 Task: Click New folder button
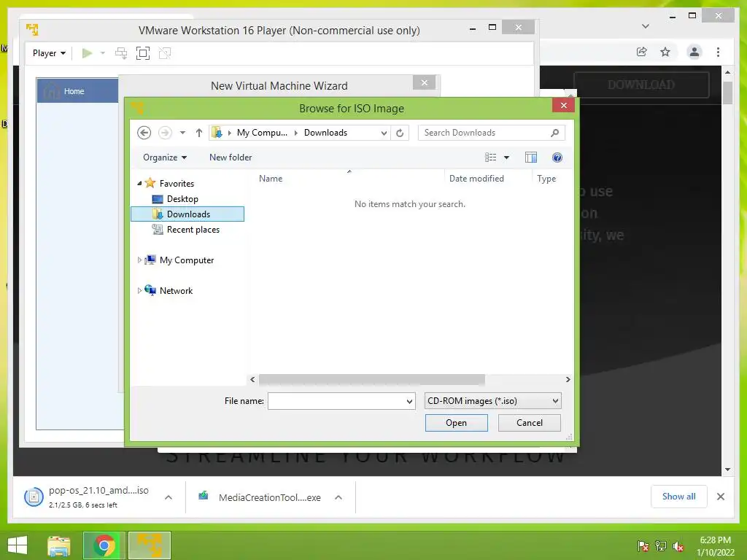pyautogui.click(x=231, y=157)
